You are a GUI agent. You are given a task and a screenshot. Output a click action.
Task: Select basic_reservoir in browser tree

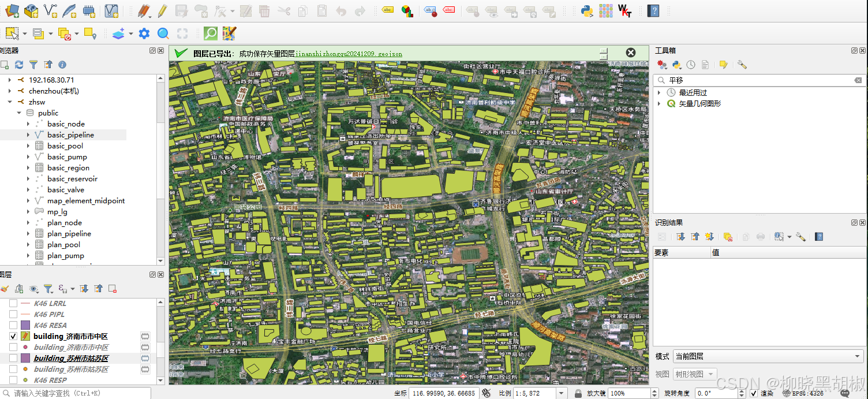tap(72, 178)
